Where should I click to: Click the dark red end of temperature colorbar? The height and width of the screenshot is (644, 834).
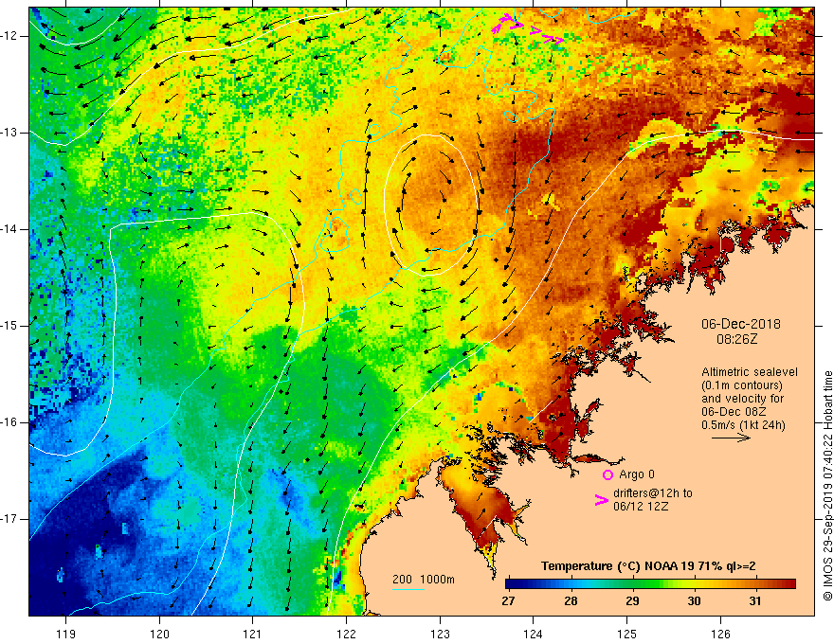click(x=789, y=583)
